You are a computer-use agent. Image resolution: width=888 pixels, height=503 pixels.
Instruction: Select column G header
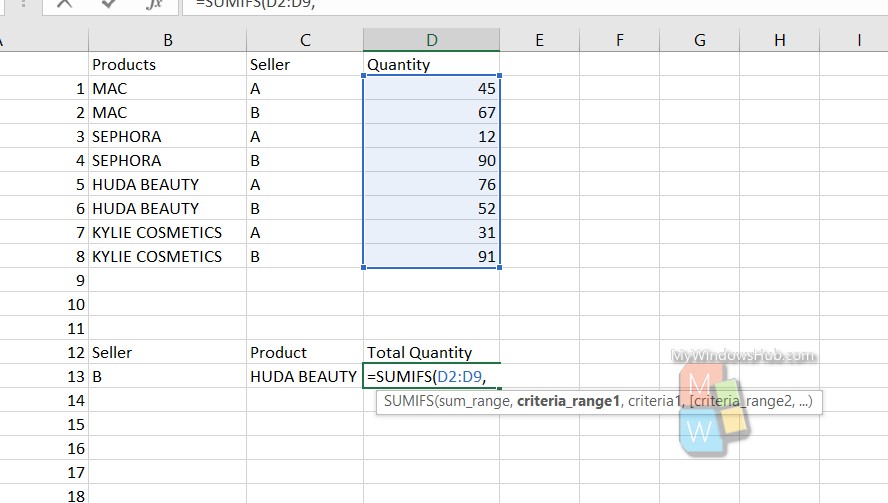[699, 40]
